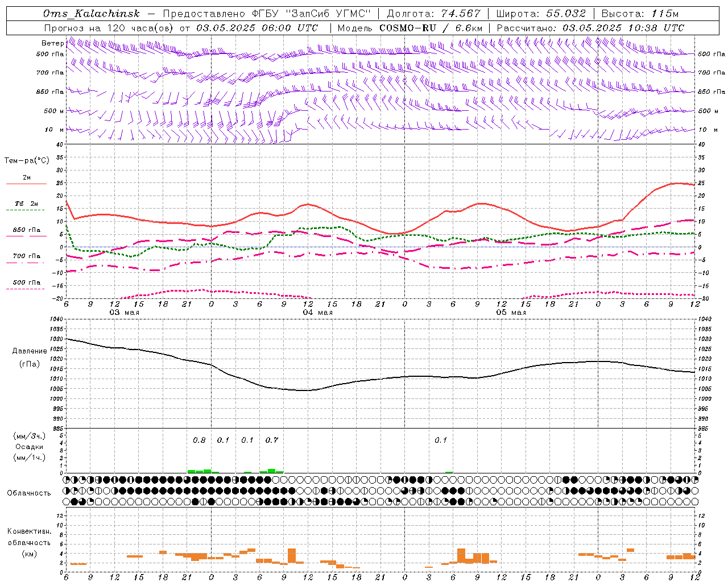Click the (гПа) unit under Давление

pyautogui.click(x=29, y=364)
